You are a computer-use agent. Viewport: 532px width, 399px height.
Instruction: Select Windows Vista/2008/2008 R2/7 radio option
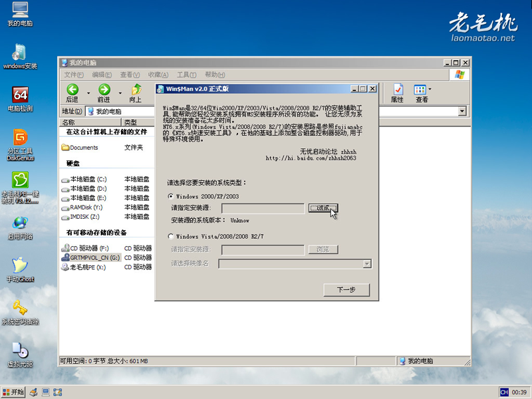tap(171, 236)
